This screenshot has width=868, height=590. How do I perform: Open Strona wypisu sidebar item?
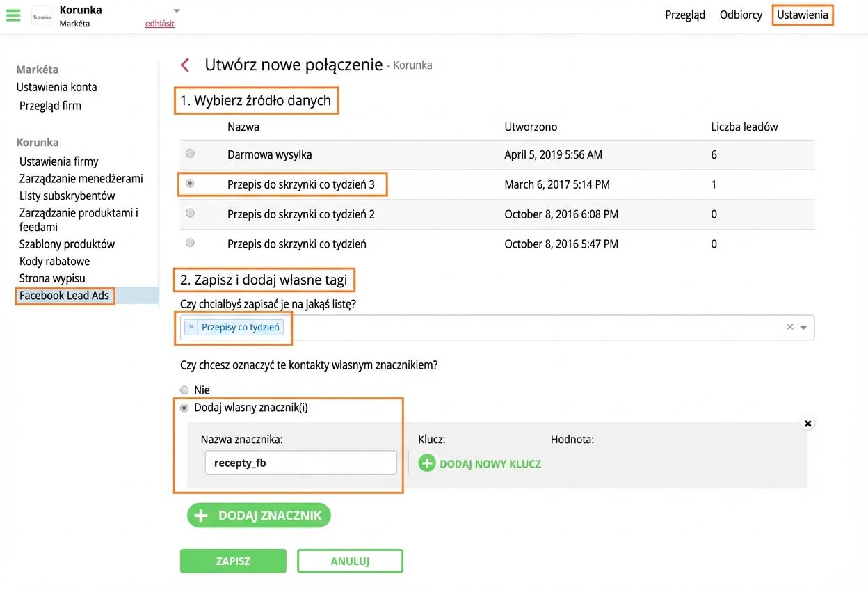[x=53, y=278]
